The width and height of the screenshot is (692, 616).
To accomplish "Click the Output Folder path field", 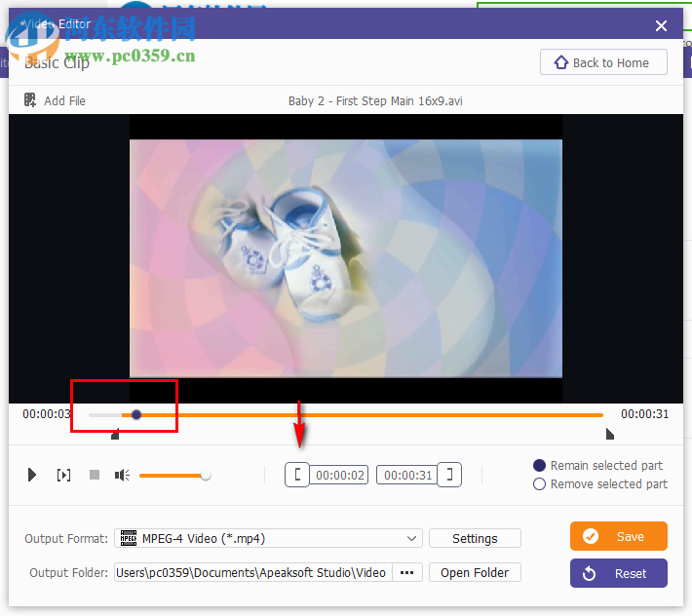I will [x=253, y=572].
